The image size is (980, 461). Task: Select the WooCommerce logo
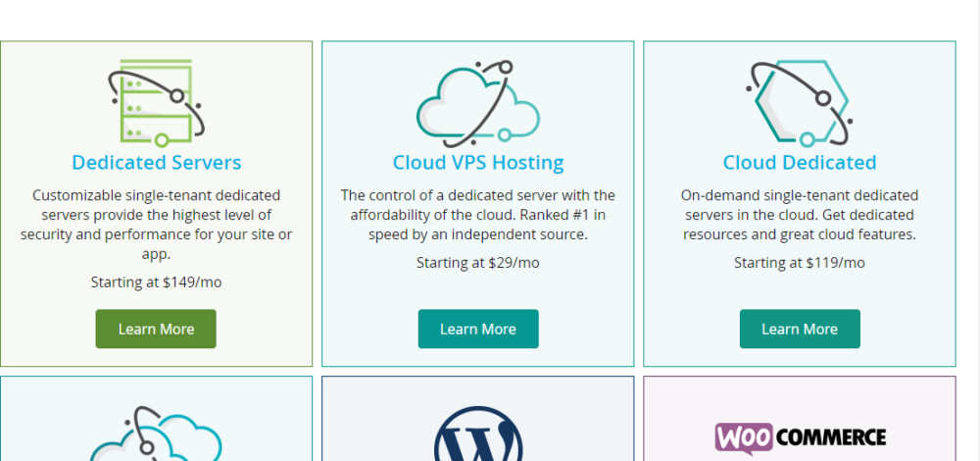[800, 436]
